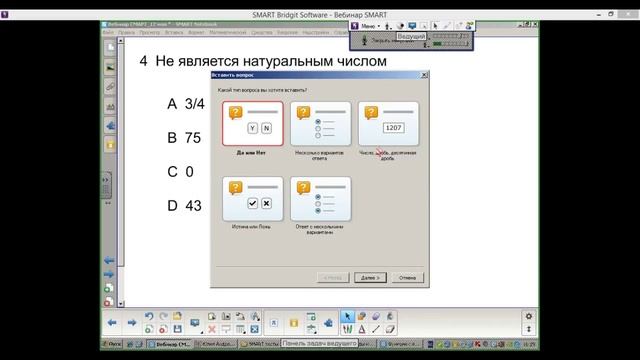Viewport: 640px width, 360px height.
Task: Choose the Pens tool in bottom toolbar
Action: pyautogui.click(x=347, y=329)
